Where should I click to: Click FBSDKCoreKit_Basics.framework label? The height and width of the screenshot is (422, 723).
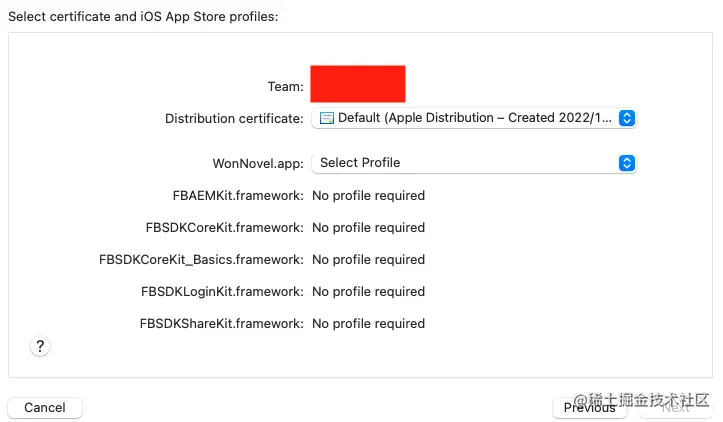201,260
